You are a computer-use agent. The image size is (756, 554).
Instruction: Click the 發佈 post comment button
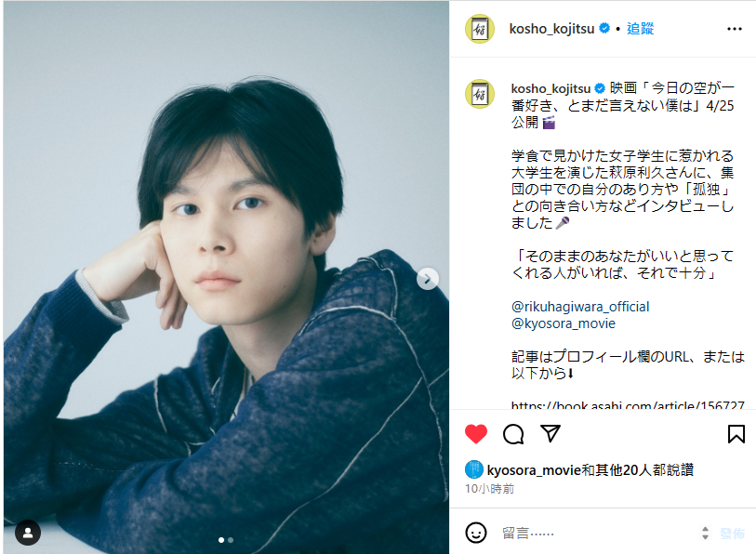point(732,534)
